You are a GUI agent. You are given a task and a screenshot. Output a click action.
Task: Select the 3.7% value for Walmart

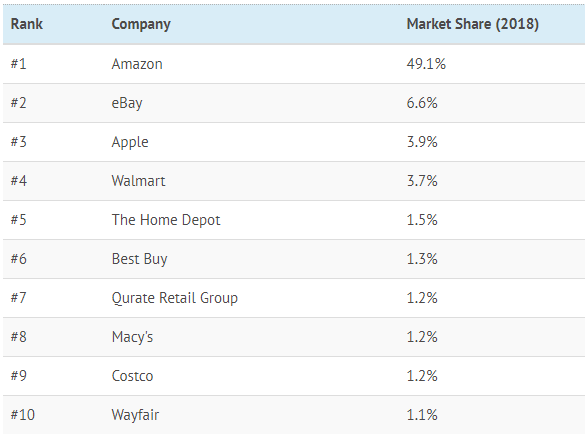click(422, 181)
